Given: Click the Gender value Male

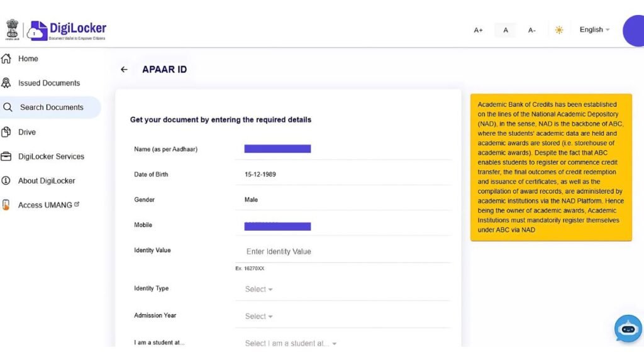Looking at the screenshot, I should click(x=252, y=200).
